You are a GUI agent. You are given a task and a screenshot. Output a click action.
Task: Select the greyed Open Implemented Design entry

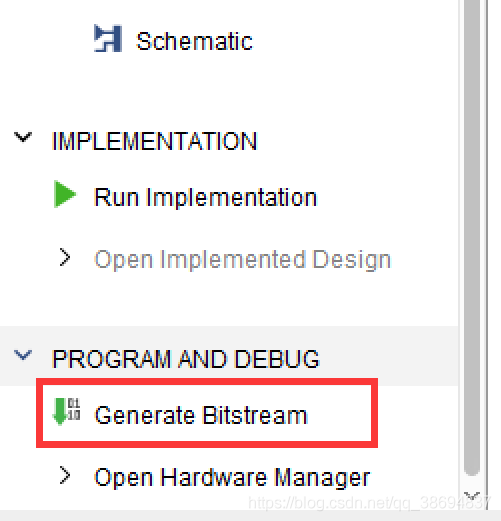click(x=242, y=260)
